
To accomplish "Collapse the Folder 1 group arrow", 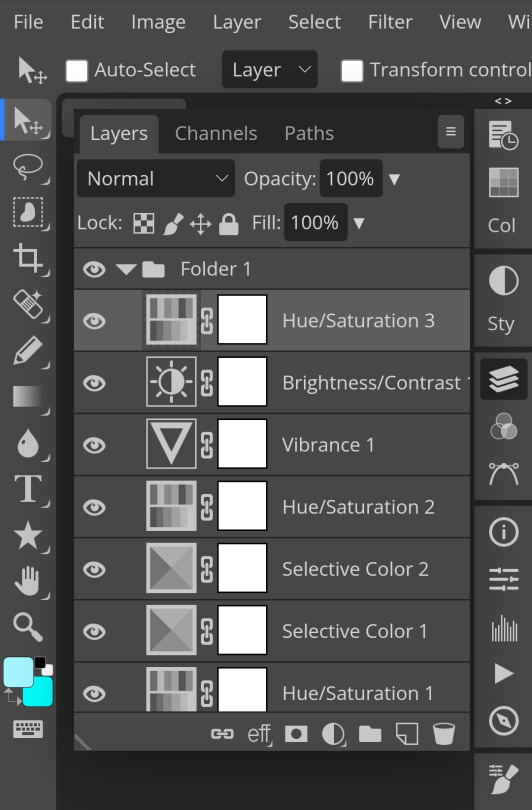I will tap(126, 269).
